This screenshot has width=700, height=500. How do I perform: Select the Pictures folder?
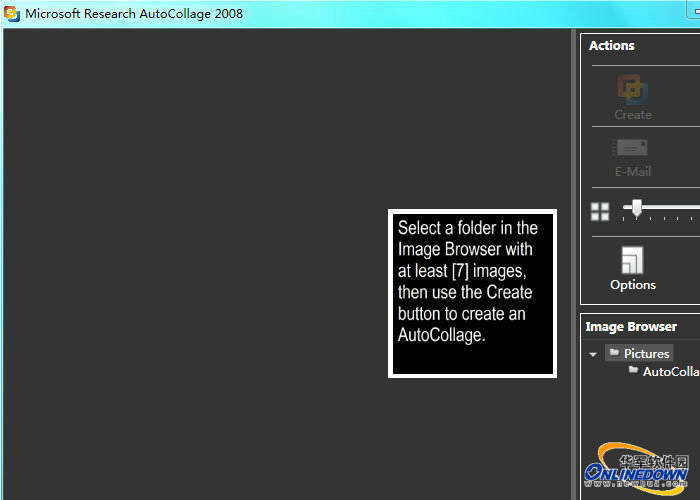click(639, 353)
